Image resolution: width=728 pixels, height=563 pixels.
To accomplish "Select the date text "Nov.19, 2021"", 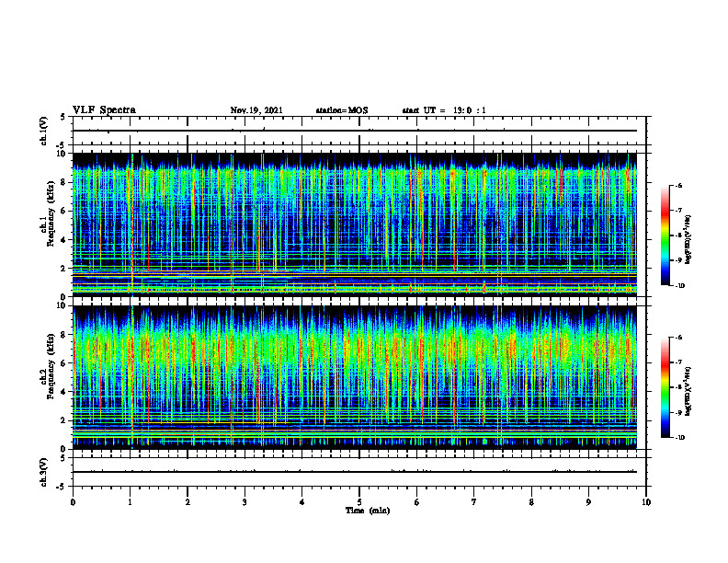I will tap(256, 110).
